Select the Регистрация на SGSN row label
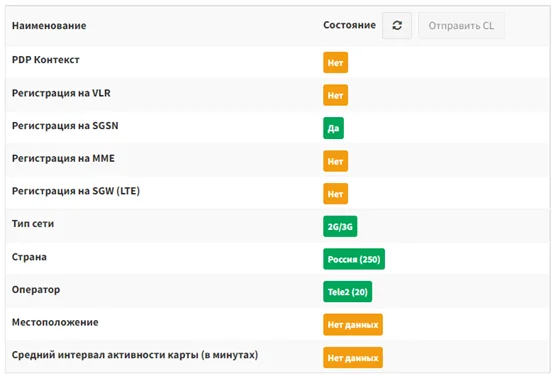553x376 pixels. pyautogui.click(x=65, y=126)
